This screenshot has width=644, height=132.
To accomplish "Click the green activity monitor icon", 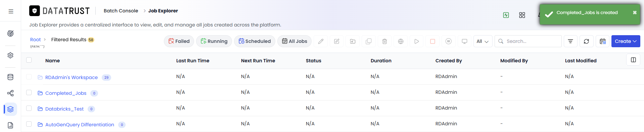I will pyautogui.click(x=506, y=15).
